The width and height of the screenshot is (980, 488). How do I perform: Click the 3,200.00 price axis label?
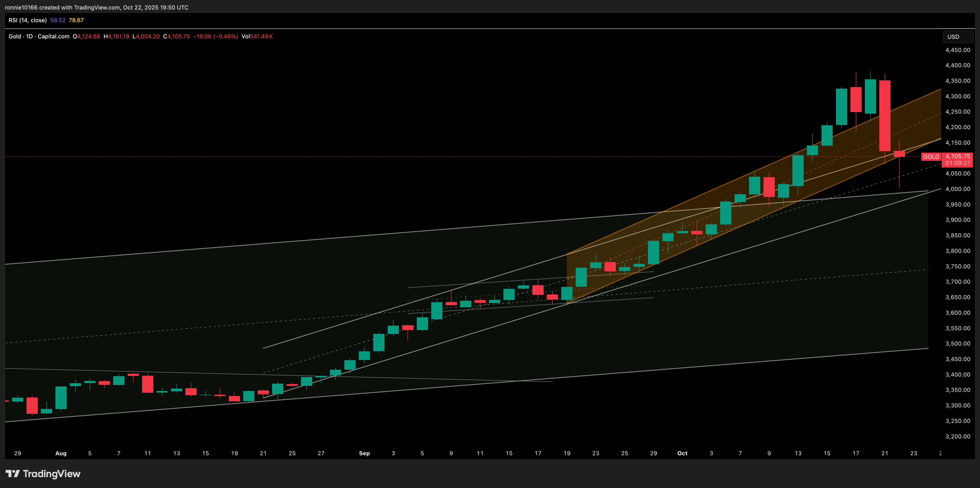958,436
